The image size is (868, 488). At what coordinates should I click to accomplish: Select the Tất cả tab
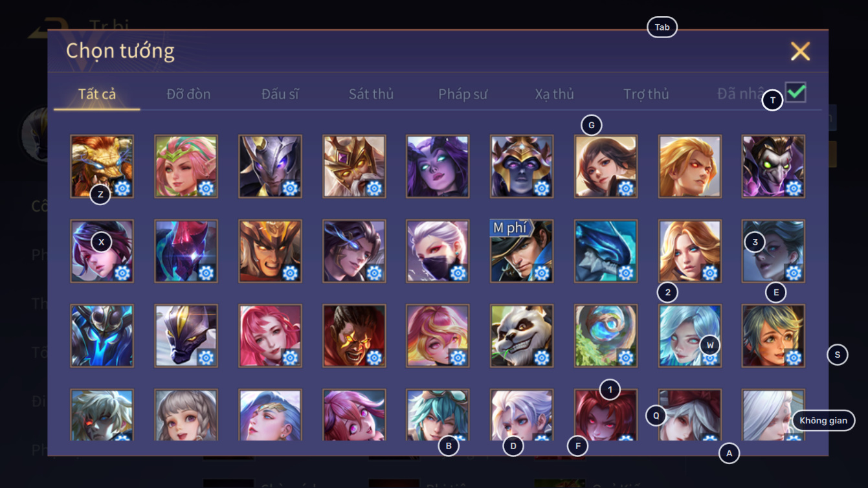click(x=97, y=94)
